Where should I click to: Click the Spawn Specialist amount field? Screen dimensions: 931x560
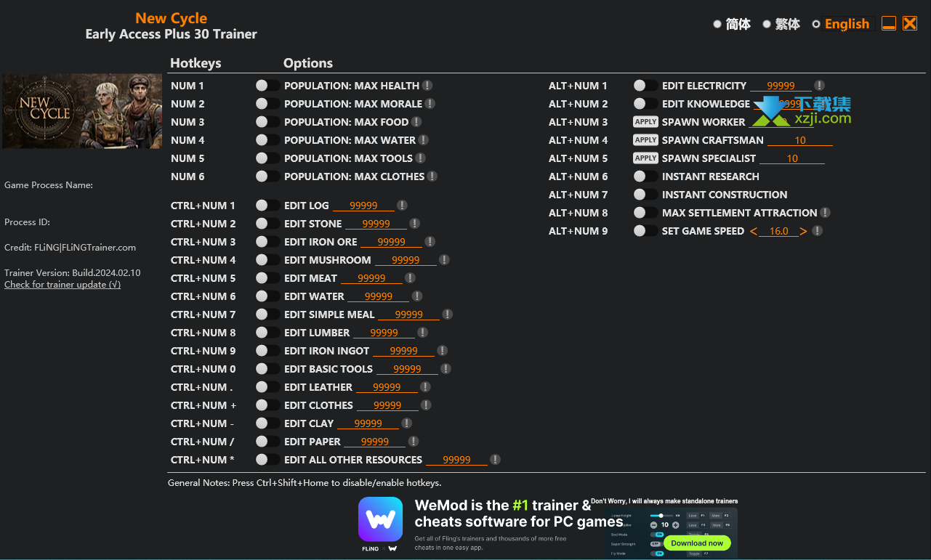tap(792, 158)
